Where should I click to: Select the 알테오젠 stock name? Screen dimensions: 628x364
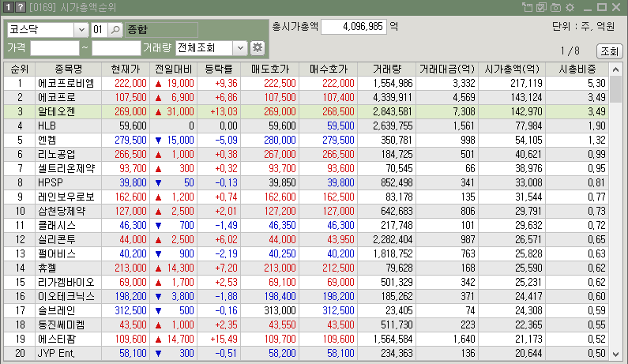(57, 111)
